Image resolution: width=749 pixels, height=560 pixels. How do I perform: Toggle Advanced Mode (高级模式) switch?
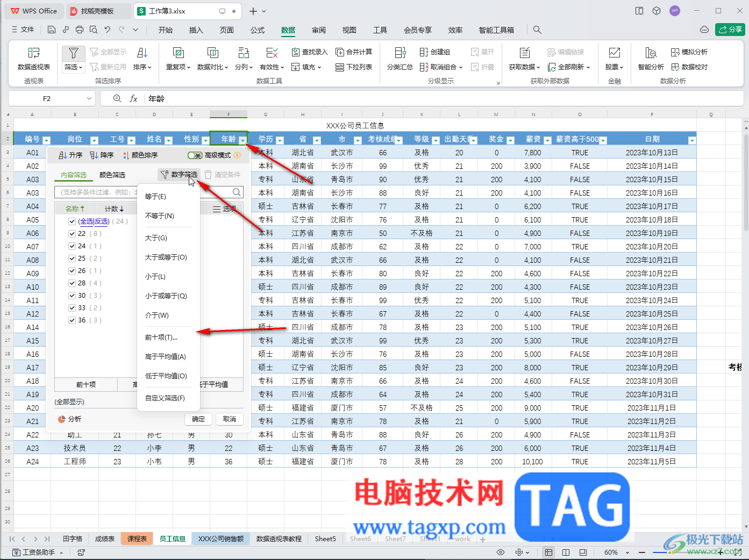tap(195, 155)
